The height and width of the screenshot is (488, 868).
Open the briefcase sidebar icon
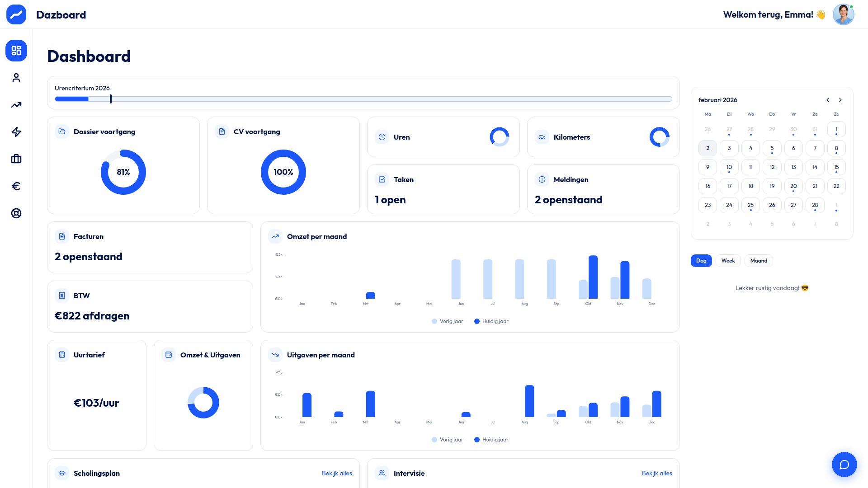point(16,159)
